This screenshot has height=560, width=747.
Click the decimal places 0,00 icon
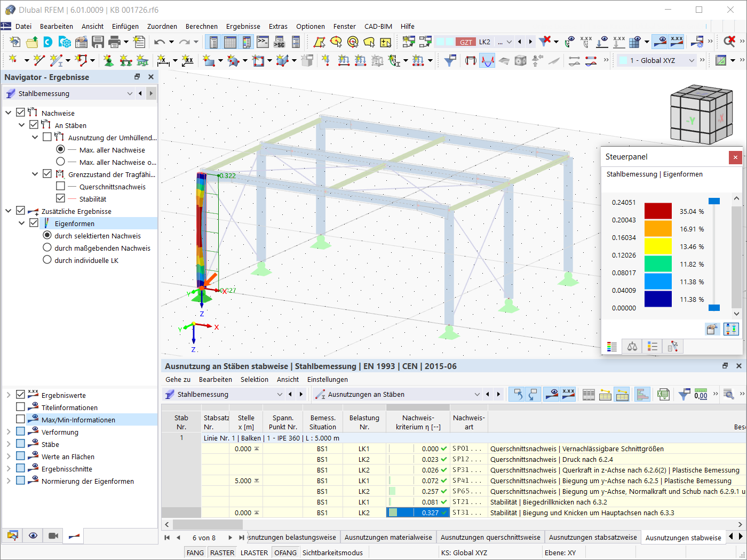pos(701,394)
